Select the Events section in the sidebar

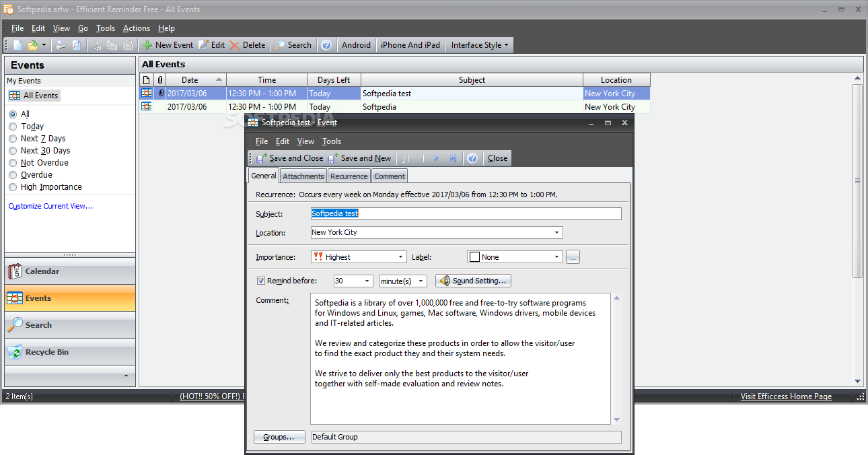coord(70,298)
